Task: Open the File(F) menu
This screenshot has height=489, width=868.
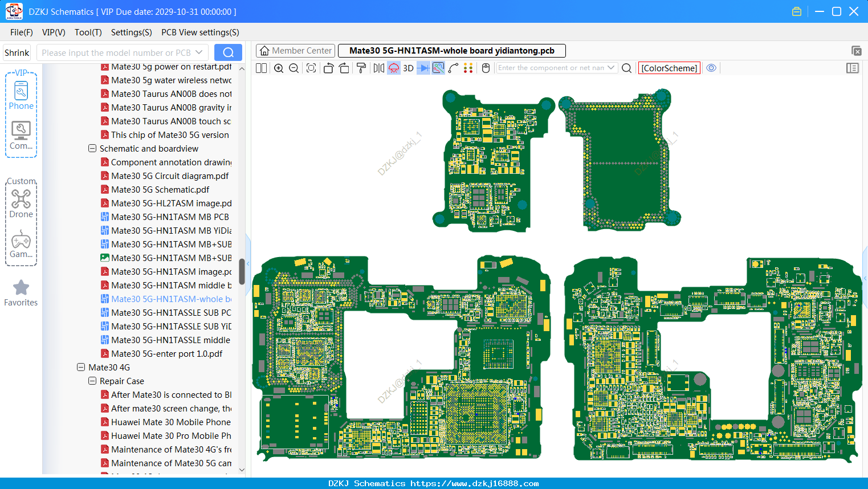Action: 22,32
